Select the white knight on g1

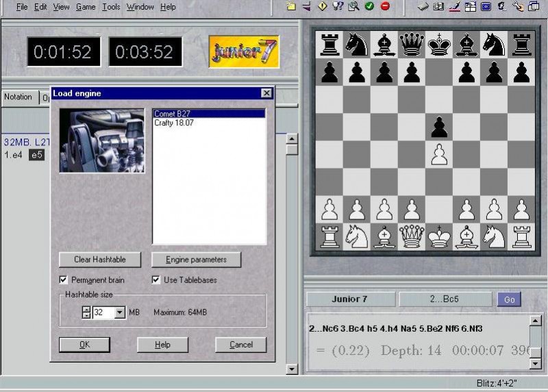point(494,236)
